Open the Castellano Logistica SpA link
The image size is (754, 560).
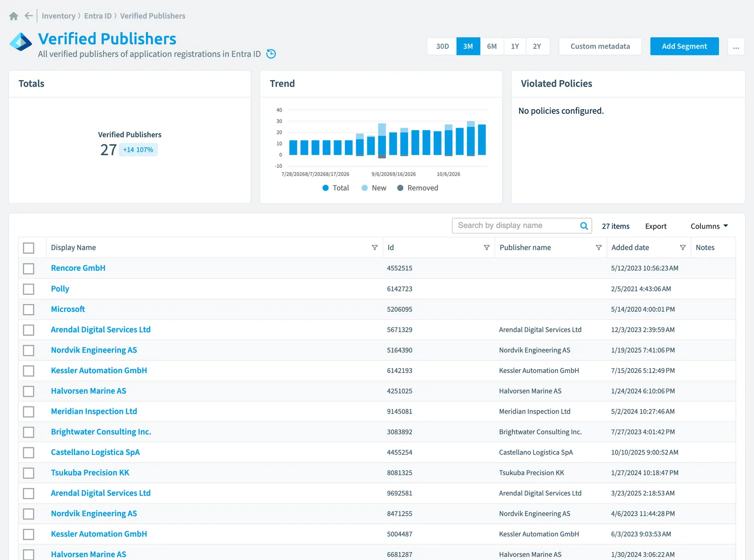[x=95, y=452]
